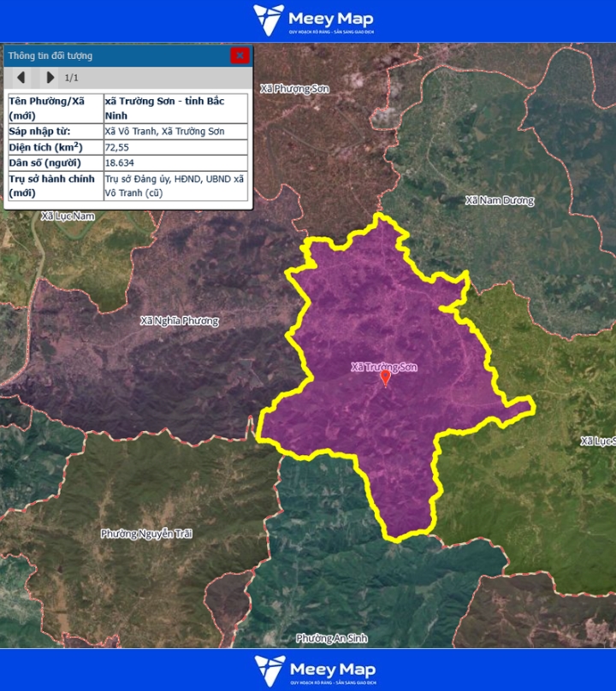Click the Dân số value 18.634

(118, 162)
